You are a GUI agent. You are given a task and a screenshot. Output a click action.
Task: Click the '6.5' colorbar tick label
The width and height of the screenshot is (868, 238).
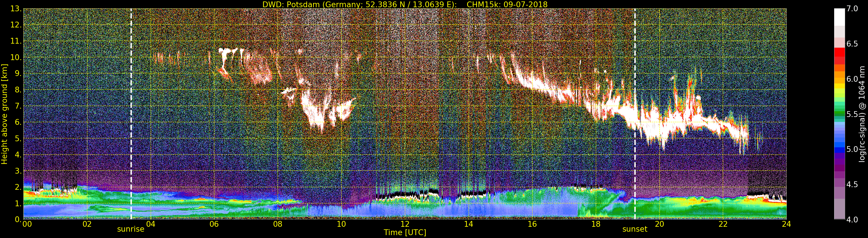point(852,44)
